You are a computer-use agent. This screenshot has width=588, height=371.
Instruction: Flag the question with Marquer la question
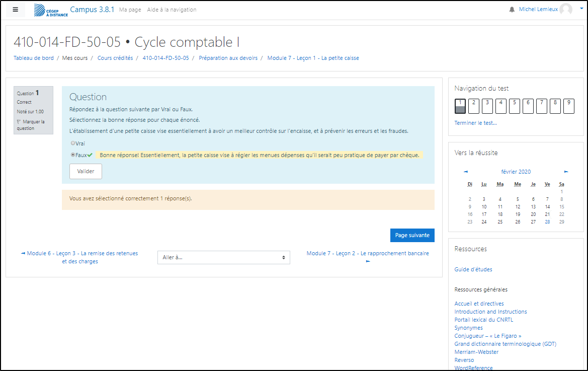31,125
